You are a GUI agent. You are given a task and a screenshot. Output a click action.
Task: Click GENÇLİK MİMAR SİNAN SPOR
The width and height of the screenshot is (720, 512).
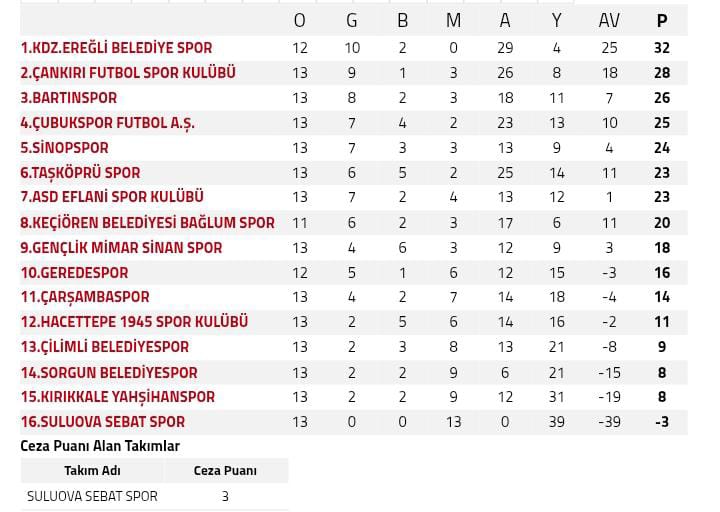pyautogui.click(x=121, y=248)
